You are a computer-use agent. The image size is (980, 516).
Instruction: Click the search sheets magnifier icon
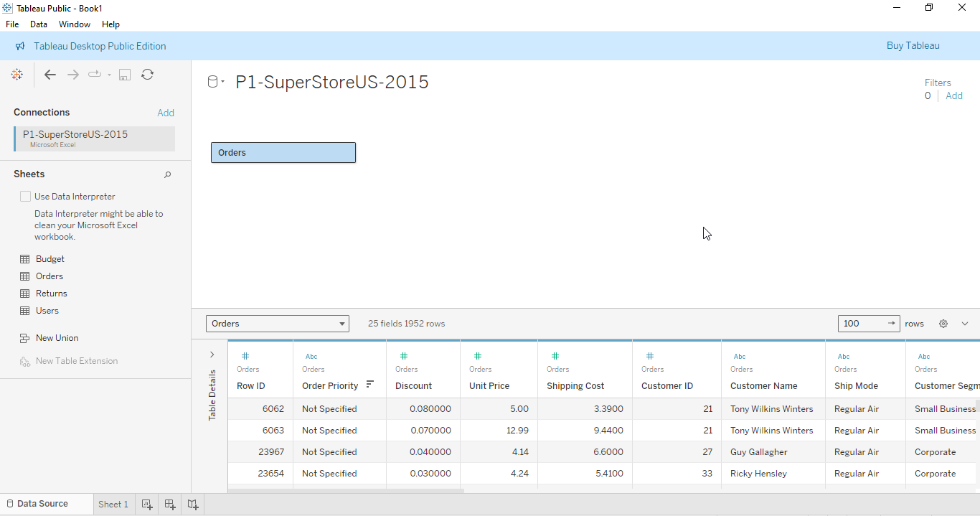click(168, 174)
